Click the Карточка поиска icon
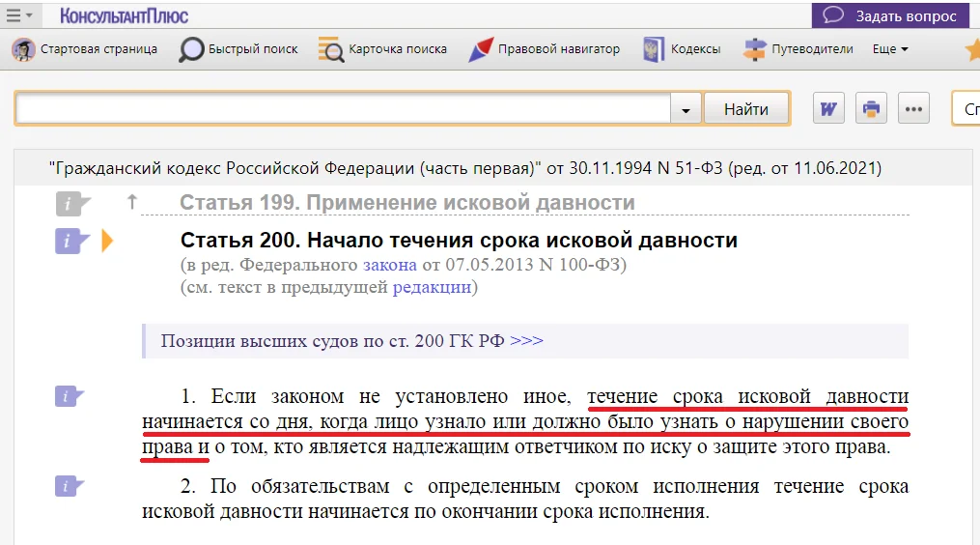The height and width of the screenshot is (545, 980). tap(330, 49)
